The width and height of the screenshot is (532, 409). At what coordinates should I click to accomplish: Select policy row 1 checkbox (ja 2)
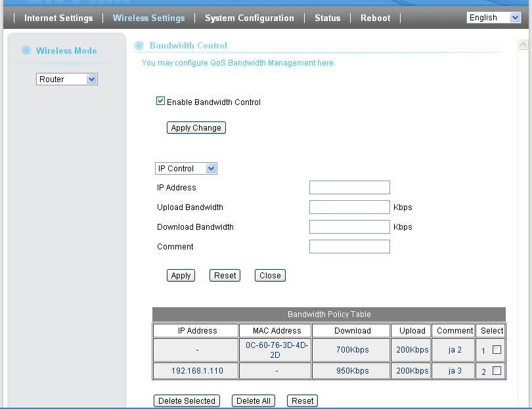coord(497,349)
